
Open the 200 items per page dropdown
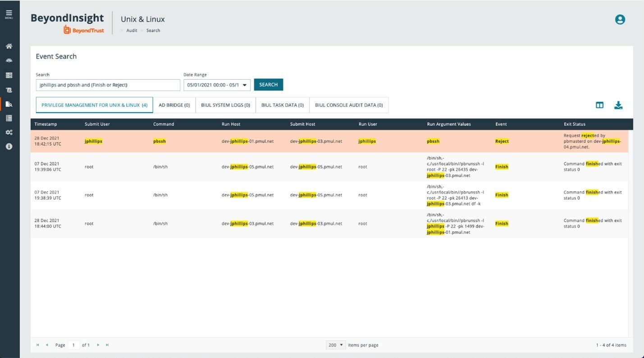(336, 345)
